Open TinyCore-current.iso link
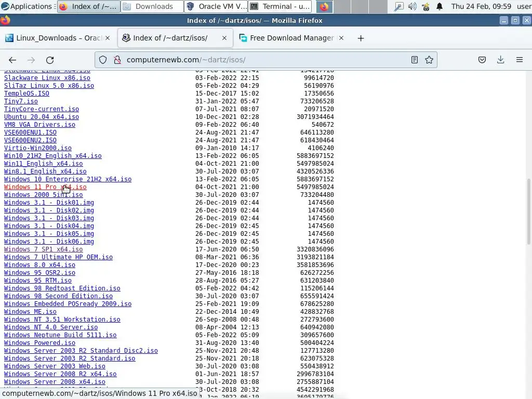Screen dimensions: 532x399 tap(42, 109)
